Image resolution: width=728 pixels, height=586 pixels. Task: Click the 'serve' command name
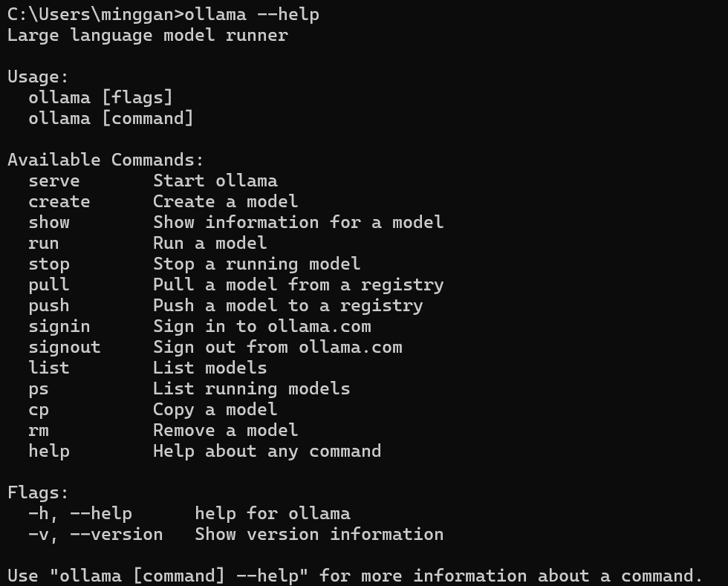click(x=53, y=181)
